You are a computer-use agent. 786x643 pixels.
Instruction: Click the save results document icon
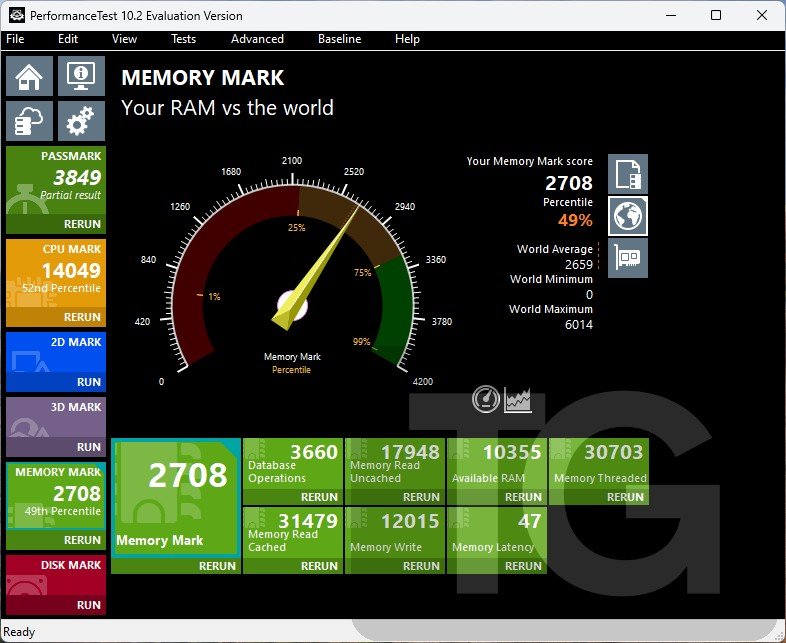pos(628,174)
